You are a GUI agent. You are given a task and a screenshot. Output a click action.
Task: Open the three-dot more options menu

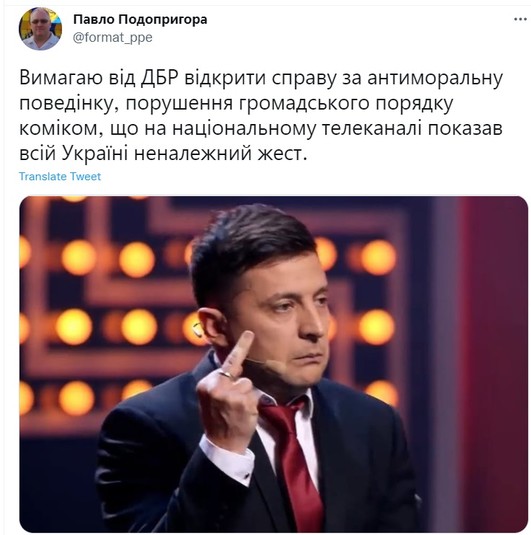click(x=520, y=19)
